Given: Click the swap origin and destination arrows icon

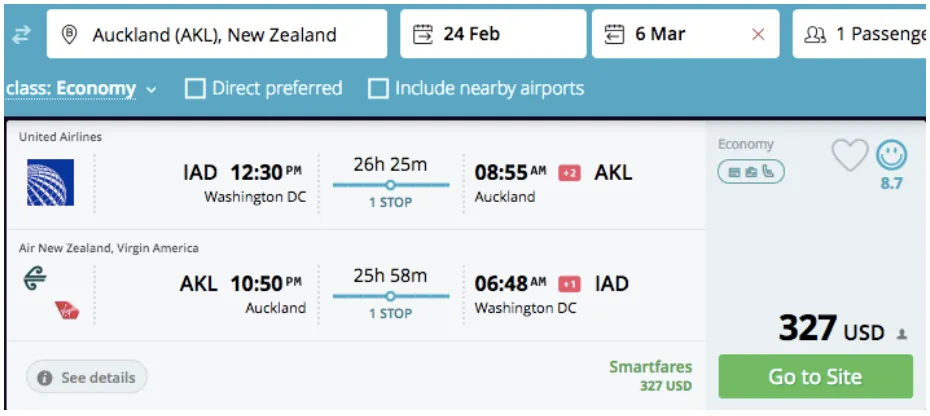Looking at the screenshot, I should tap(21, 34).
